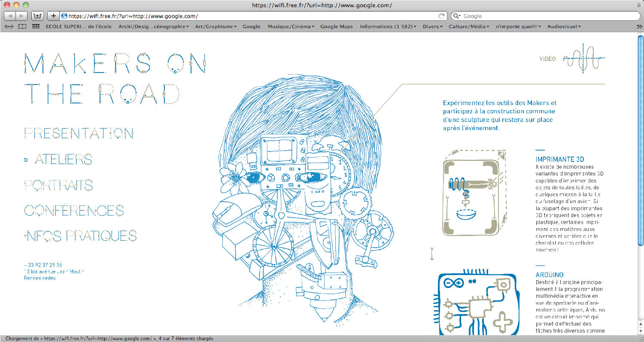Screen dimensions: 644x342
Task: Go back with the Safari back arrow
Action: click(x=9, y=16)
